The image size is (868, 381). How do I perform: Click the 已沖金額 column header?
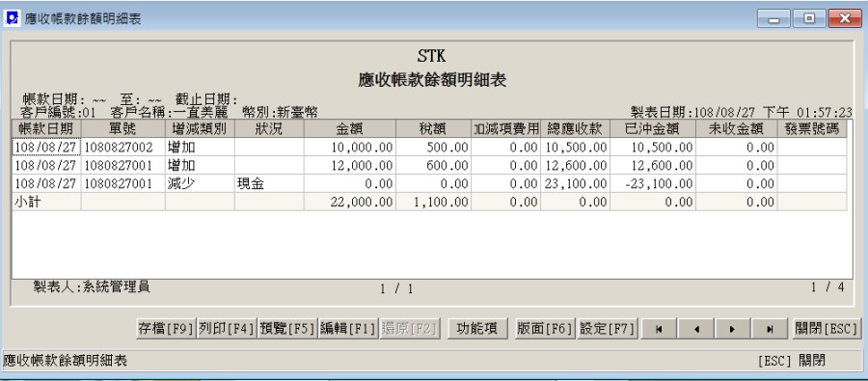pos(652,128)
